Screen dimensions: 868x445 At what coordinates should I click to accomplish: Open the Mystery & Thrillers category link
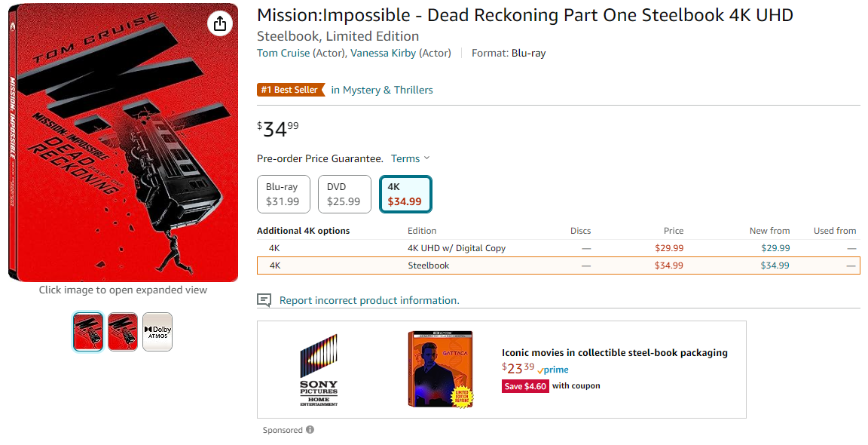click(387, 90)
